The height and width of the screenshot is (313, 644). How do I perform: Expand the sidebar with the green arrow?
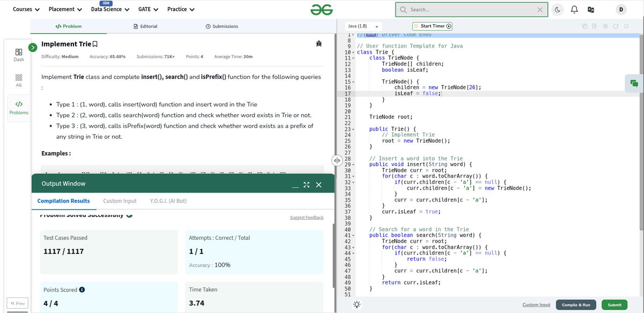32,47
